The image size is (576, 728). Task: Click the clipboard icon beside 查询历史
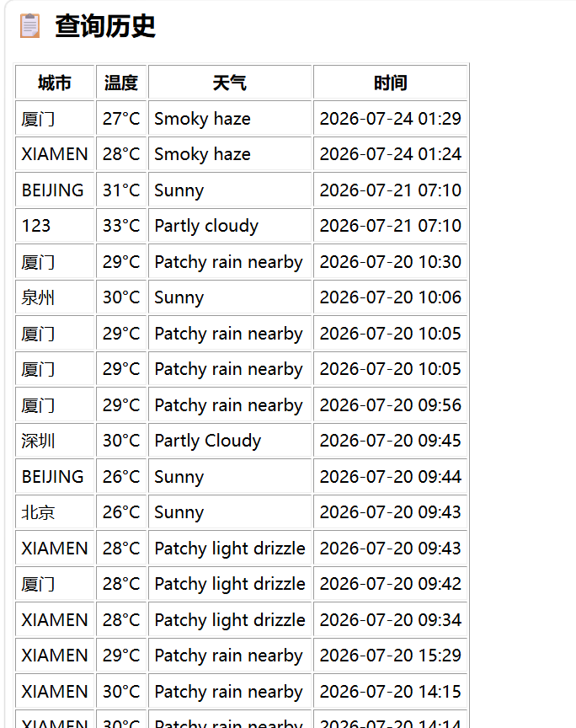pos(29,26)
